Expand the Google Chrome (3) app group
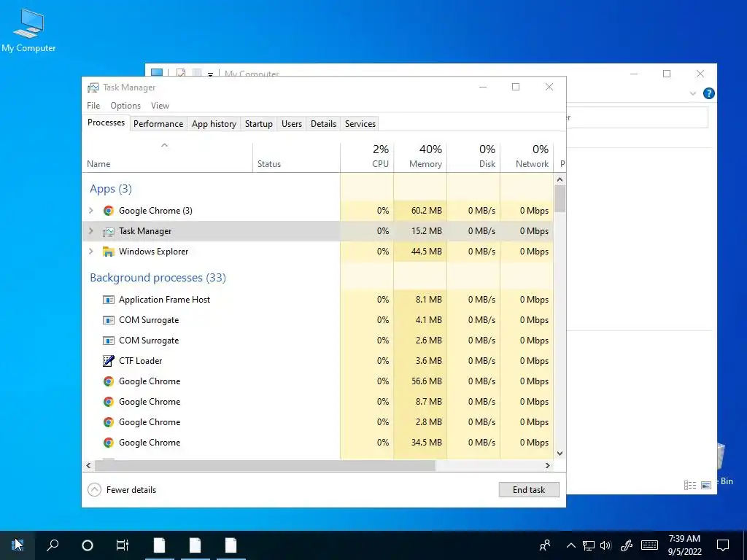This screenshot has width=747, height=560. (91, 211)
